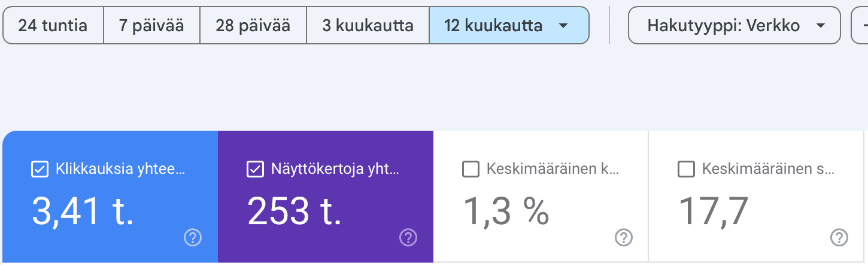Click the help icon on the Klikkauksia card
This screenshot has width=868, height=265.
coord(192,238)
